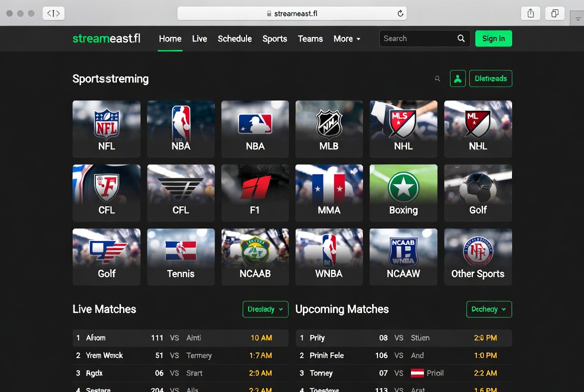584x392 pixels.
Task: Go to the Schedule nav tab
Action: pyautogui.click(x=234, y=38)
